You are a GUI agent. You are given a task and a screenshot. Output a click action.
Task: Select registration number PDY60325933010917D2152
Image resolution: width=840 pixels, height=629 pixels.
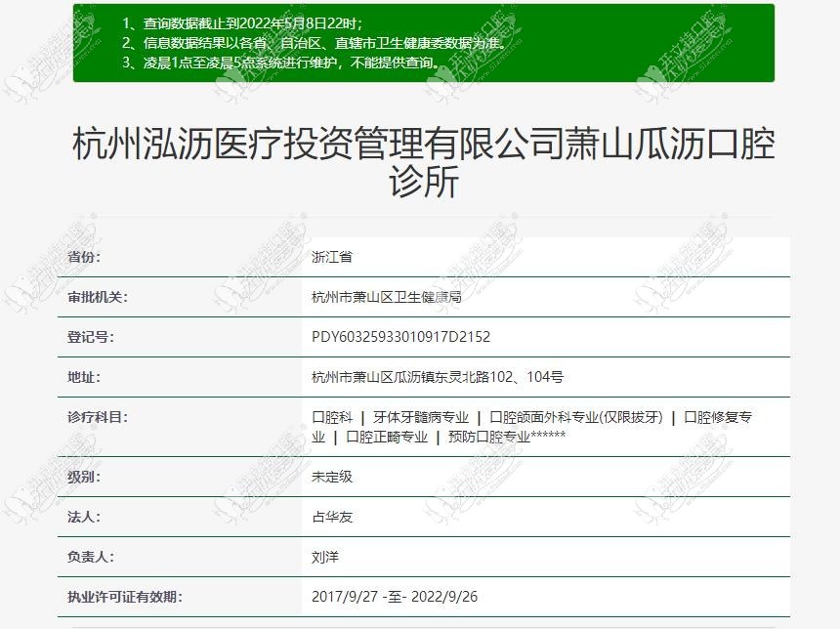point(400,337)
